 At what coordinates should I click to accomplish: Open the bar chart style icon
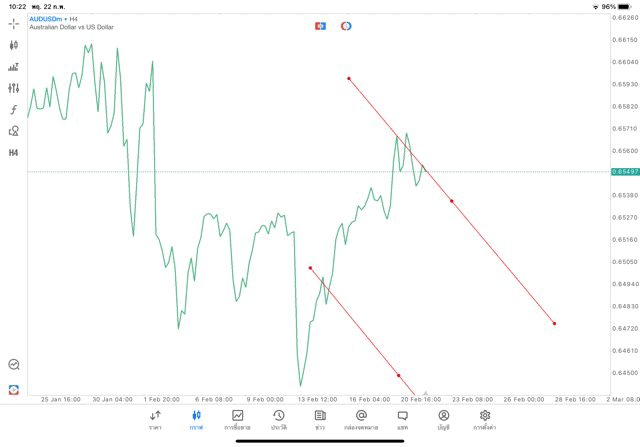(13, 67)
